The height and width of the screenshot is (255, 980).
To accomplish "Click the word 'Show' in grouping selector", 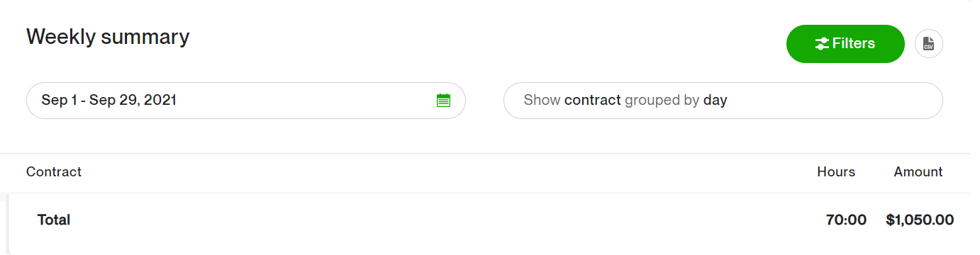I will click(x=542, y=101).
